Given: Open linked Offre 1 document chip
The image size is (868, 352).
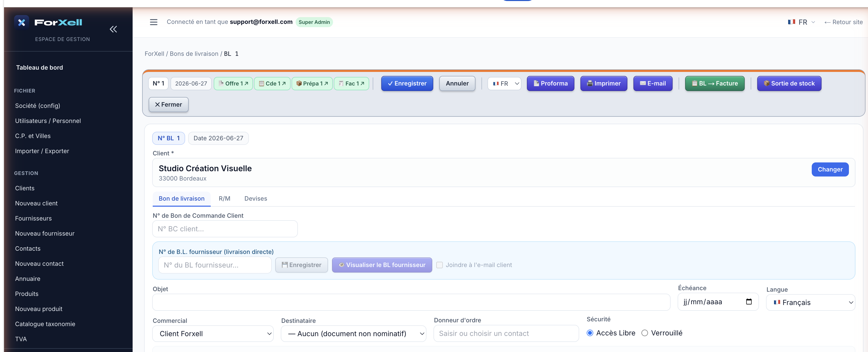Looking at the screenshot, I should pos(233,84).
